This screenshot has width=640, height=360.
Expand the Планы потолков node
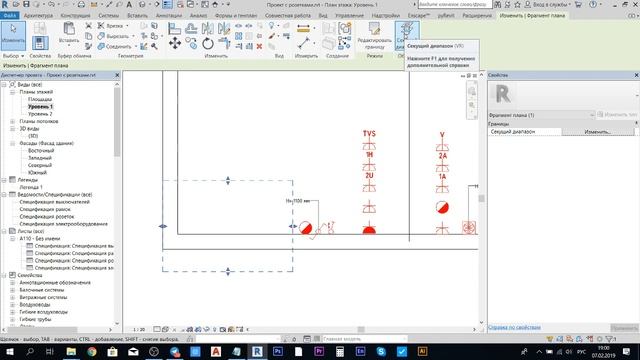(x=12, y=121)
